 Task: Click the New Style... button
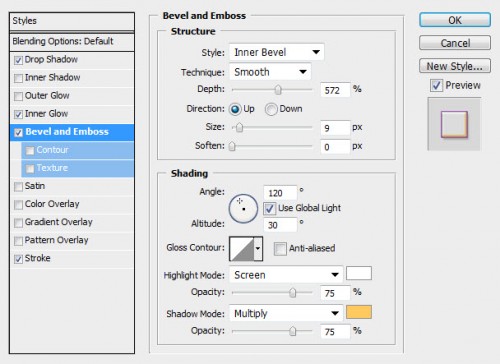click(x=455, y=66)
